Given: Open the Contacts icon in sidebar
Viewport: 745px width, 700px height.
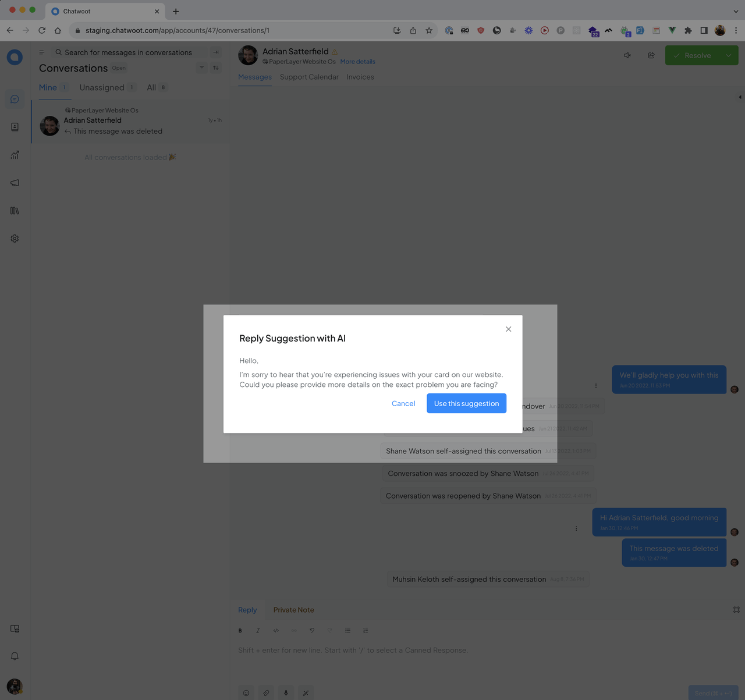Looking at the screenshot, I should (15, 127).
